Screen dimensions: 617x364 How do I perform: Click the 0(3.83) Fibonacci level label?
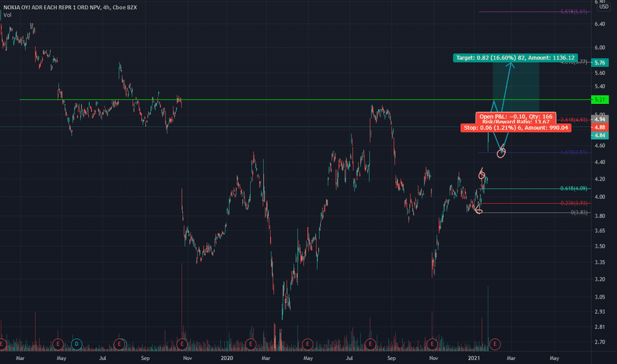click(x=579, y=212)
